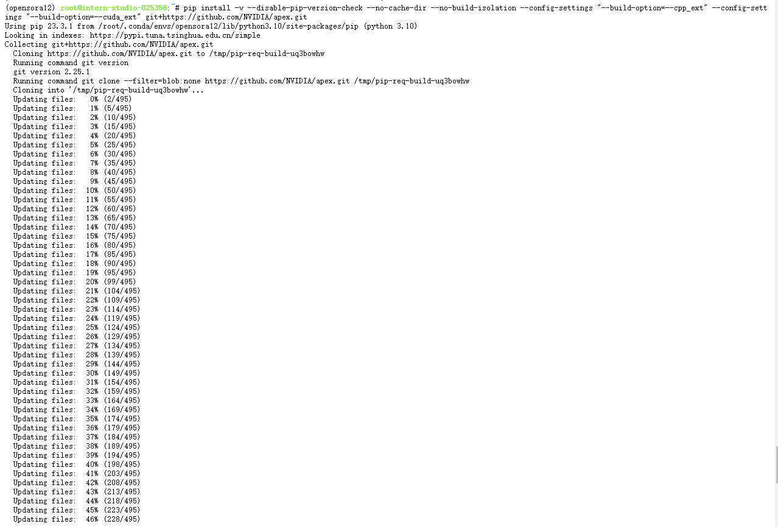Click 'Updating files: 22% (109/495)' line

click(x=77, y=300)
